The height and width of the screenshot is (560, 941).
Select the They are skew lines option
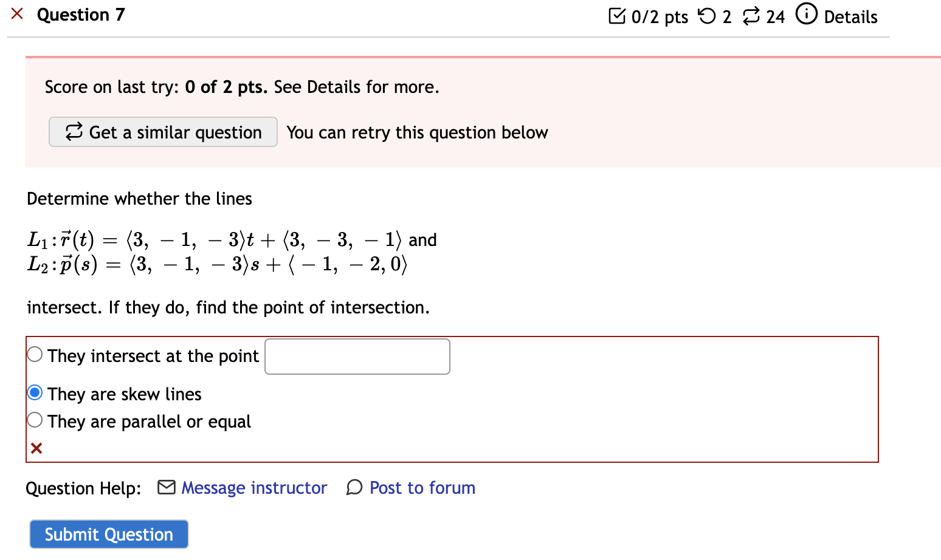[35, 393]
